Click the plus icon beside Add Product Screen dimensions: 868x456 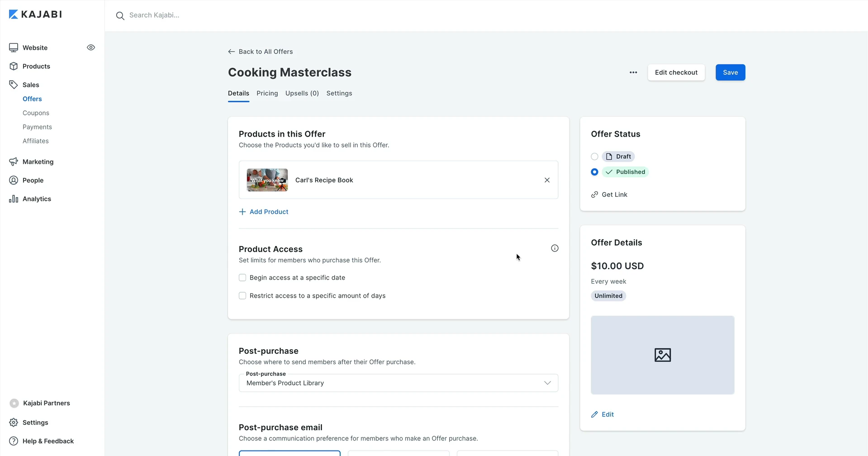coord(242,212)
